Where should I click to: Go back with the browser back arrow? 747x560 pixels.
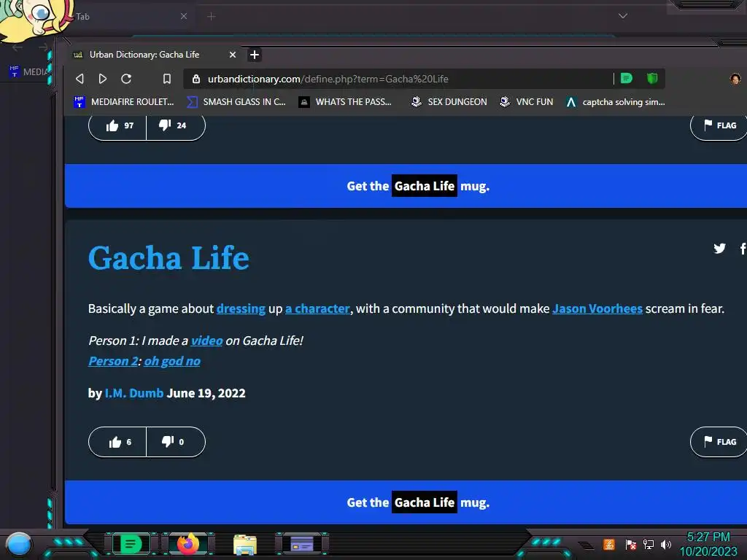click(x=80, y=79)
